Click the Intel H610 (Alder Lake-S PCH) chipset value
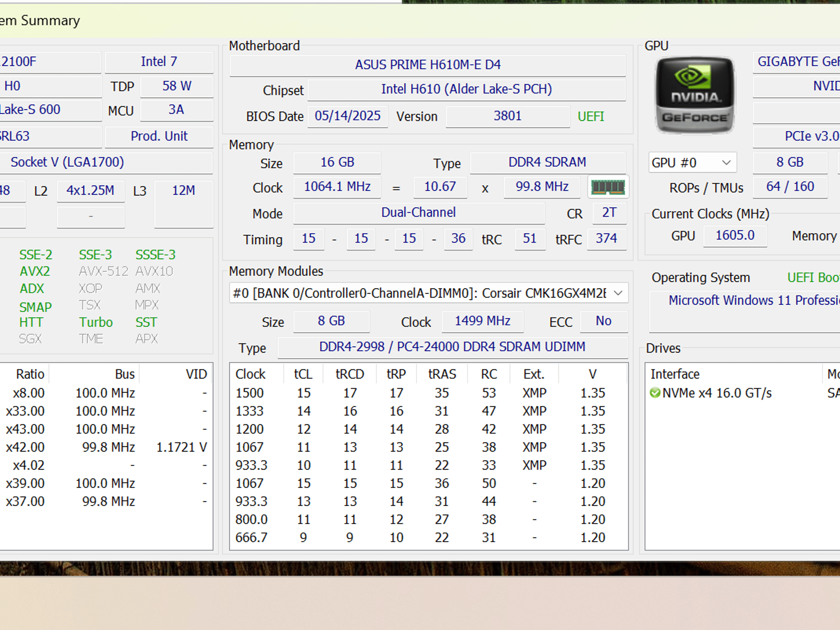This screenshot has width=840, height=630. point(467,89)
